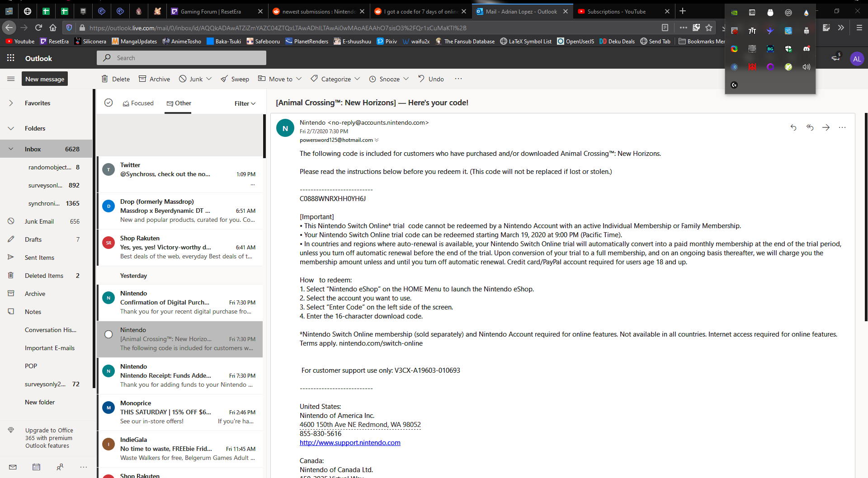Click the reading pane scrollbar
868x478 pixels.
[866, 217]
